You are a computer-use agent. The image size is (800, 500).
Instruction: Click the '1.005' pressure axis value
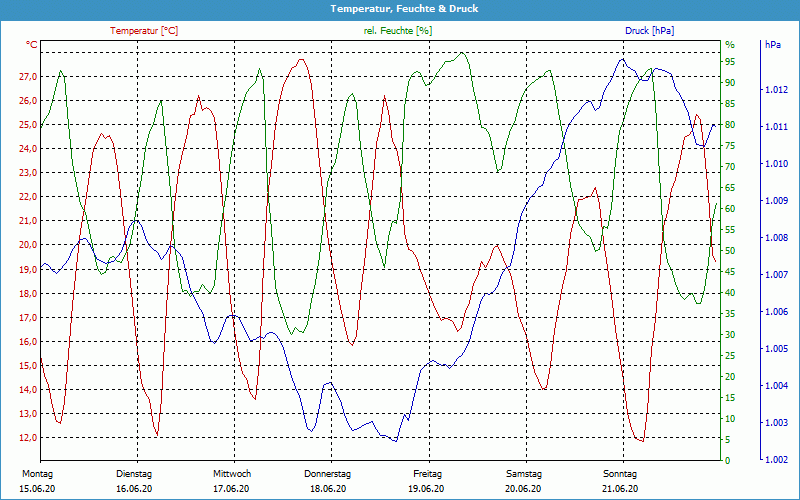tap(777, 349)
